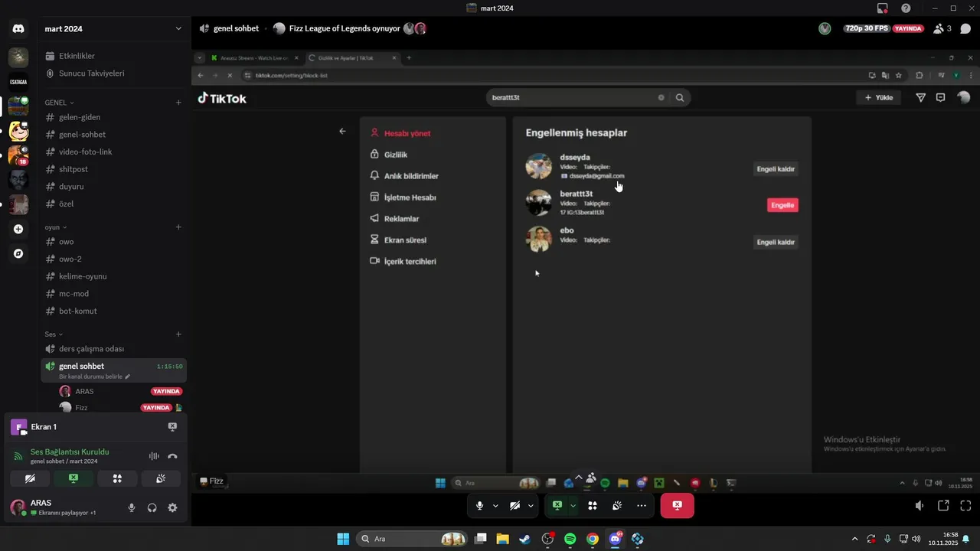Viewport: 980px width, 551px height.
Task: Open noise suppression waveform icon
Action: (x=154, y=456)
